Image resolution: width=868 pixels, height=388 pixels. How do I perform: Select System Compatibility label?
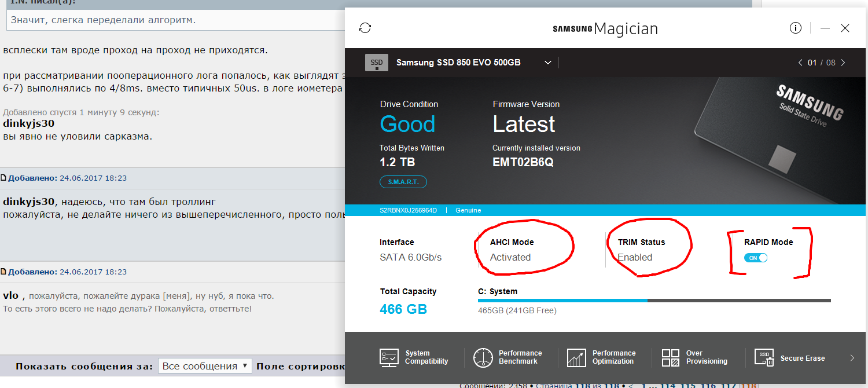pyautogui.click(x=426, y=357)
